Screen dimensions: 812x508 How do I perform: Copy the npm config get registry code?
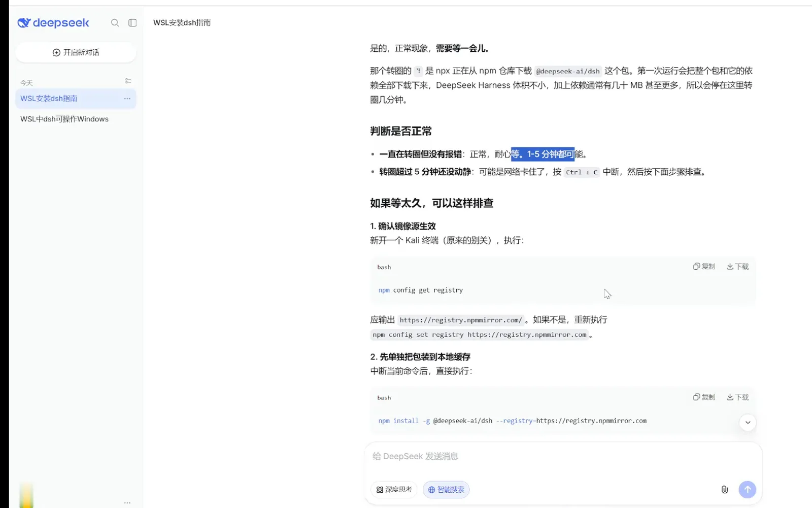[x=704, y=267]
